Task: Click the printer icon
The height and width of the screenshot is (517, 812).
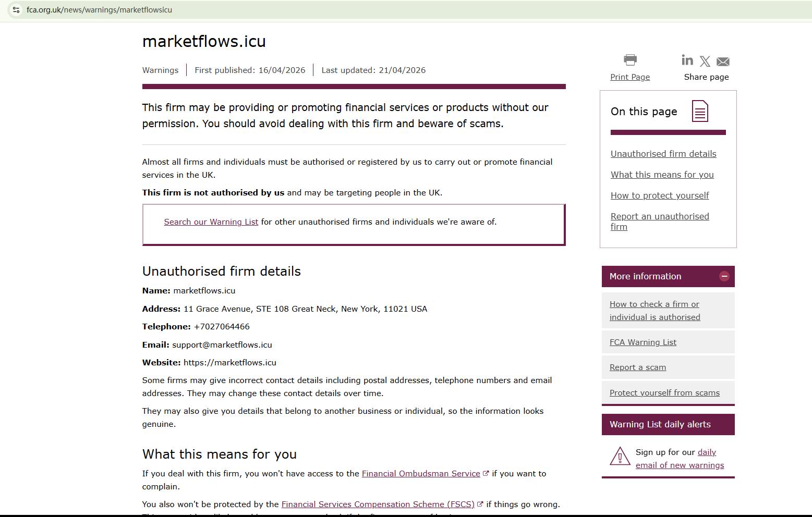Action: 630,60
